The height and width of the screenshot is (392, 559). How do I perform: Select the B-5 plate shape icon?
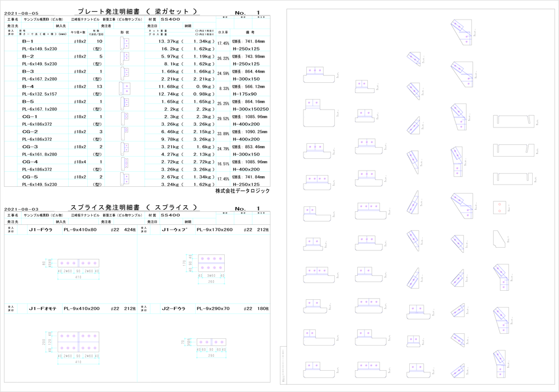(x=126, y=105)
